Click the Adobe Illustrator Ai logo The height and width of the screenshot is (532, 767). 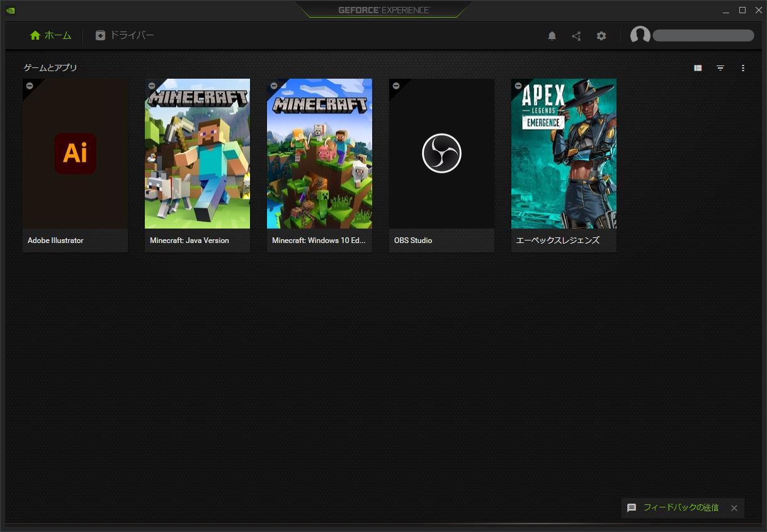click(76, 154)
